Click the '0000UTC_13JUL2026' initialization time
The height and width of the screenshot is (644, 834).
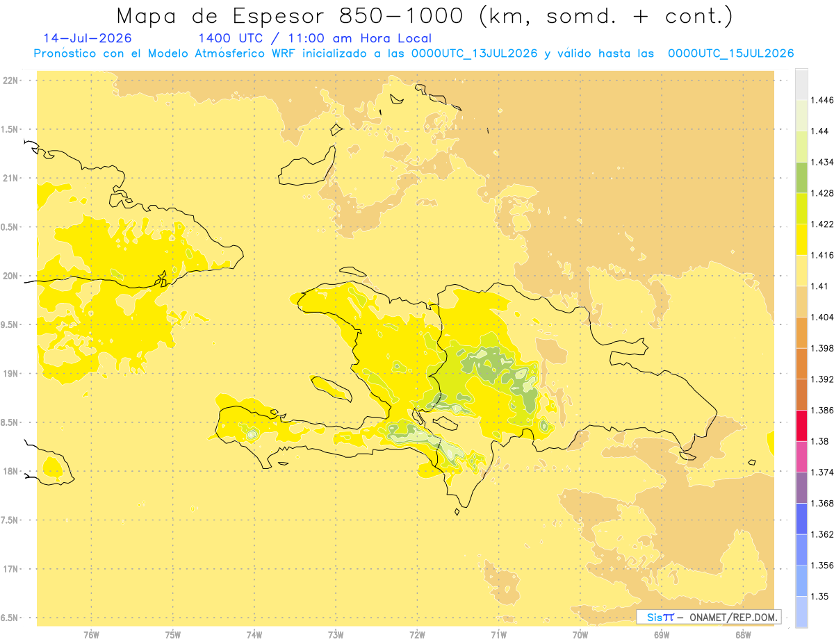[475, 53]
